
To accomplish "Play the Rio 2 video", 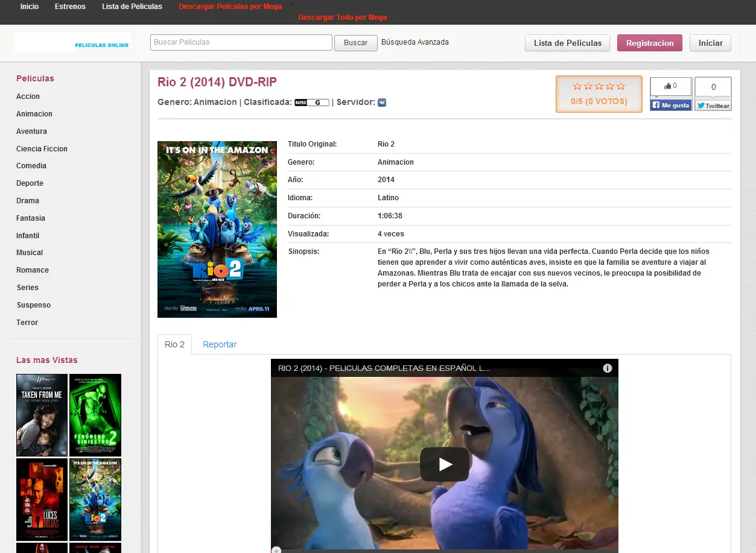I will [445, 464].
